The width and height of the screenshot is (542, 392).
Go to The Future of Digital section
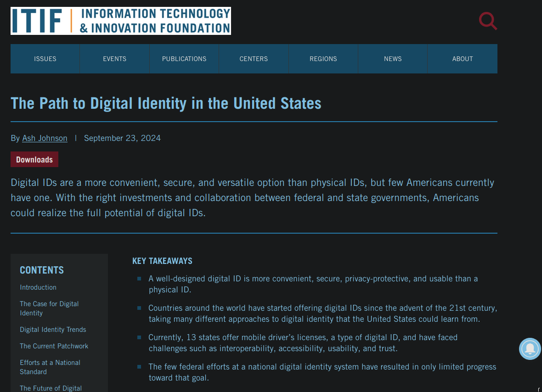(x=51, y=388)
